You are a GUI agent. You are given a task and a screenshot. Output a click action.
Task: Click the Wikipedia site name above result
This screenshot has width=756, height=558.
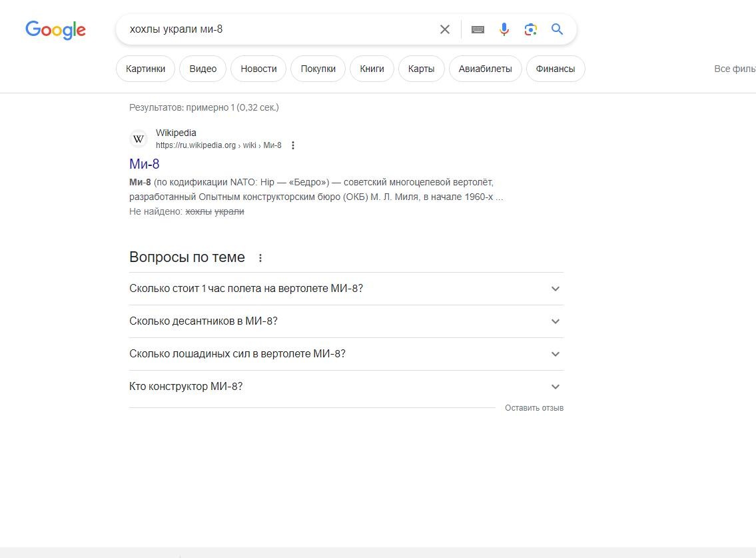tap(176, 133)
